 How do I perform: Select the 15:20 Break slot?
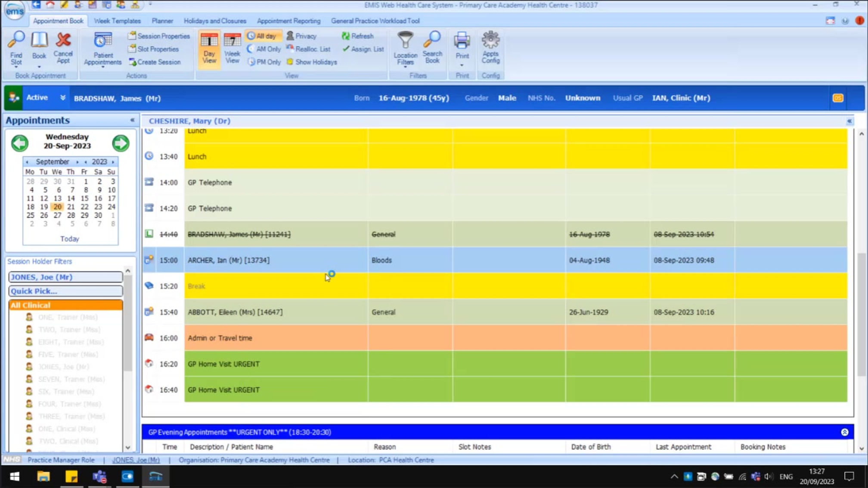494,286
